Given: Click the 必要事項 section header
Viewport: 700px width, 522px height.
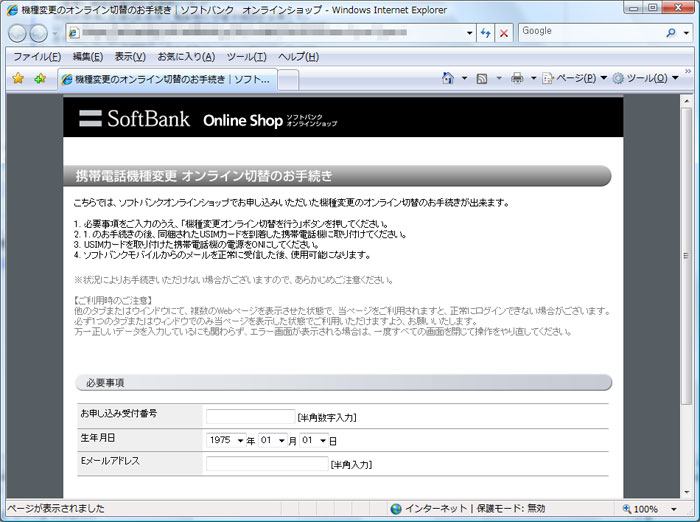Looking at the screenshot, I should point(344,383).
